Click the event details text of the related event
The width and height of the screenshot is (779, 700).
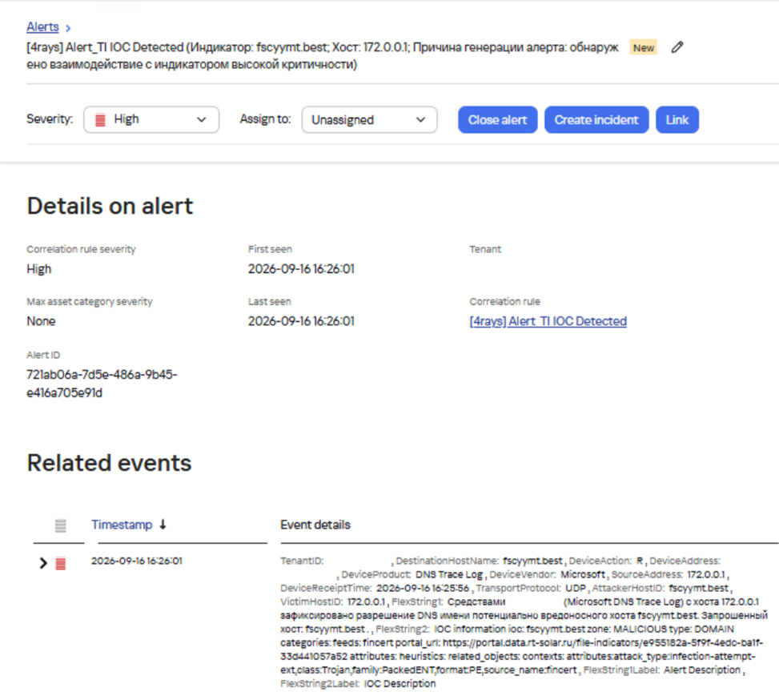click(x=524, y=622)
